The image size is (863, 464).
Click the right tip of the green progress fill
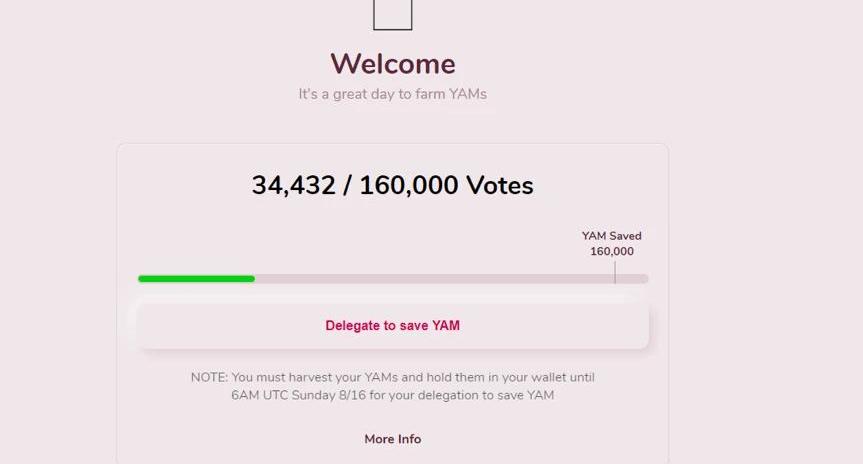coord(252,278)
